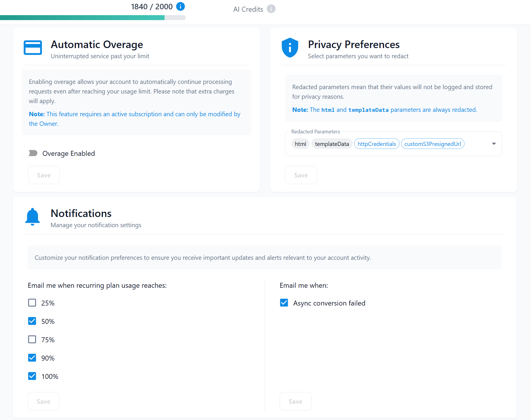Click the html parameter tag
531x420 pixels.
300,144
